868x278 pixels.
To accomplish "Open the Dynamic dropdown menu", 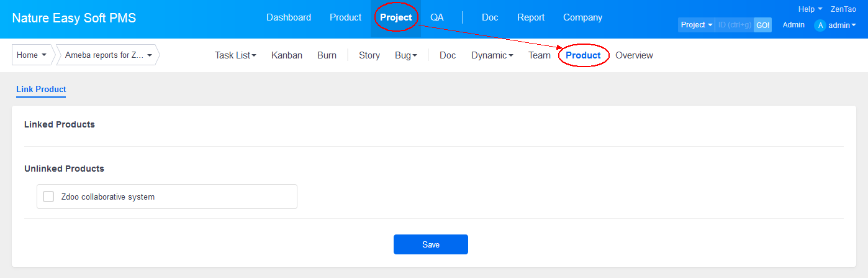I will click(492, 55).
